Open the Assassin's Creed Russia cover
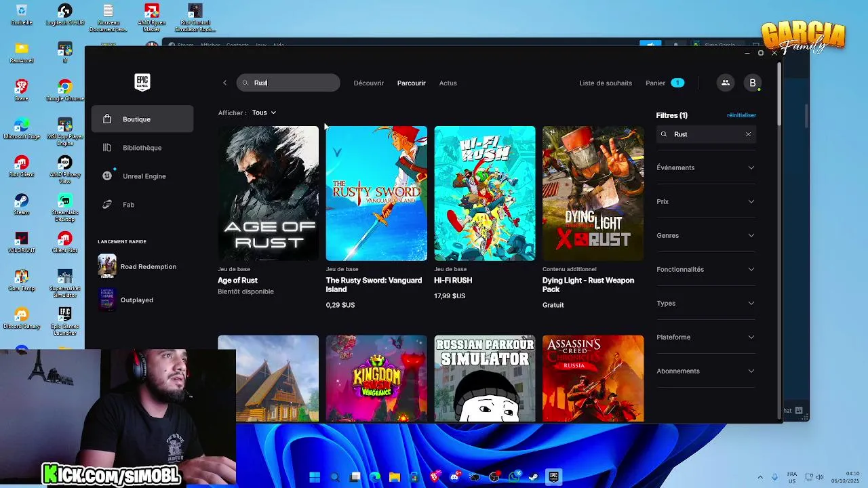The height and width of the screenshot is (488, 868). pyautogui.click(x=593, y=378)
